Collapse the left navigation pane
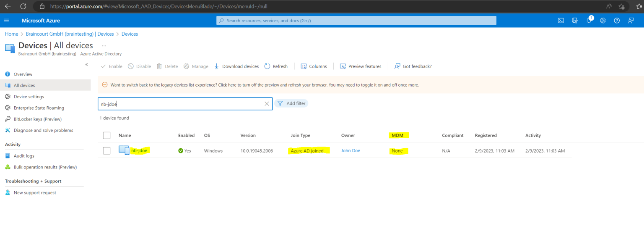This screenshot has height=234, width=644. coord(87,65)
